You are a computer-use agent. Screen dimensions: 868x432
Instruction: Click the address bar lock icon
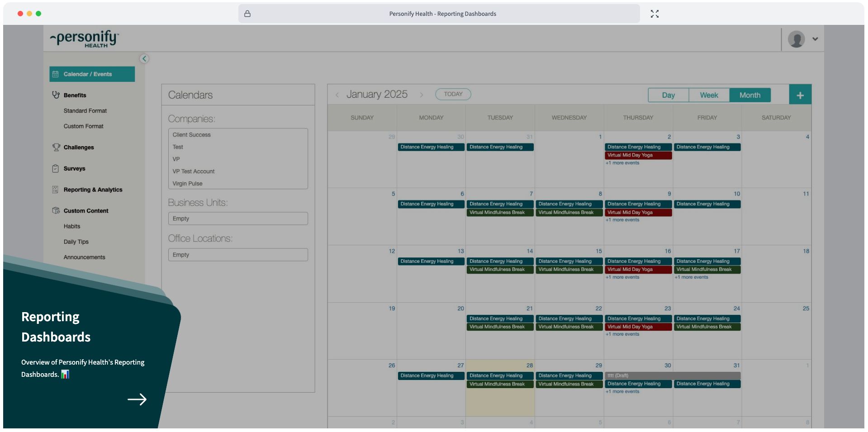point(247,14)
